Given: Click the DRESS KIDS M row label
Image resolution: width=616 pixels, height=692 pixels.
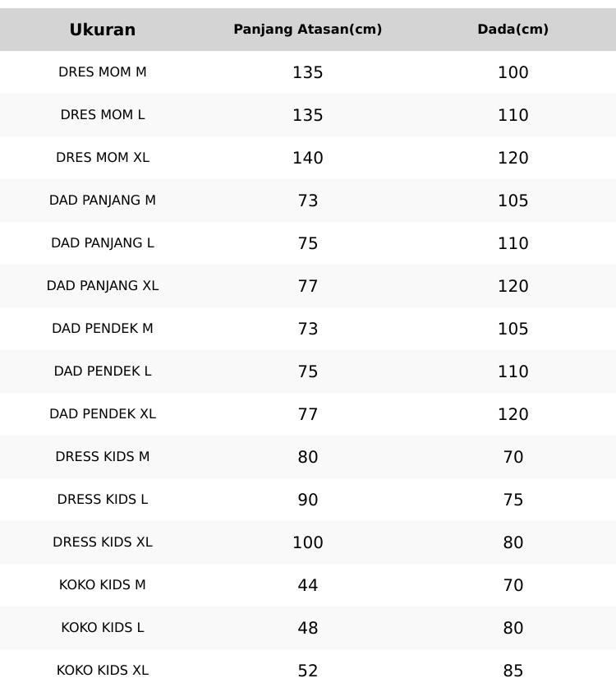Looking at the screenshot, I should click(103, 457).
